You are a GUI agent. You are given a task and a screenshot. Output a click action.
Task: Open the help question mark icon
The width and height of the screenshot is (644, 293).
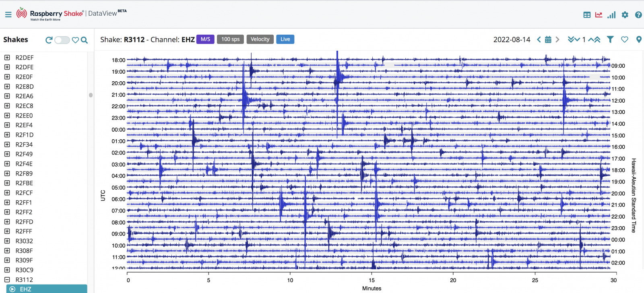(638, 15)
